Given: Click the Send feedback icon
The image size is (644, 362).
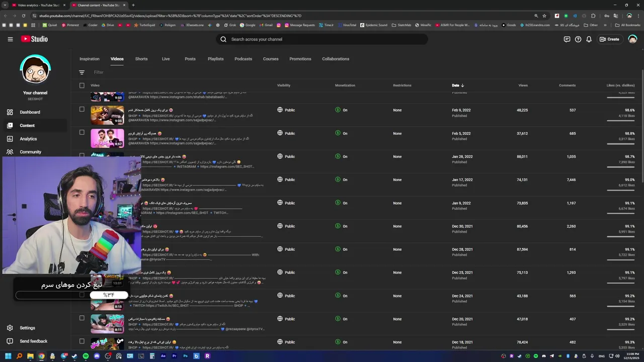Looking at the screenshot, I should click(x=10, y=341).
